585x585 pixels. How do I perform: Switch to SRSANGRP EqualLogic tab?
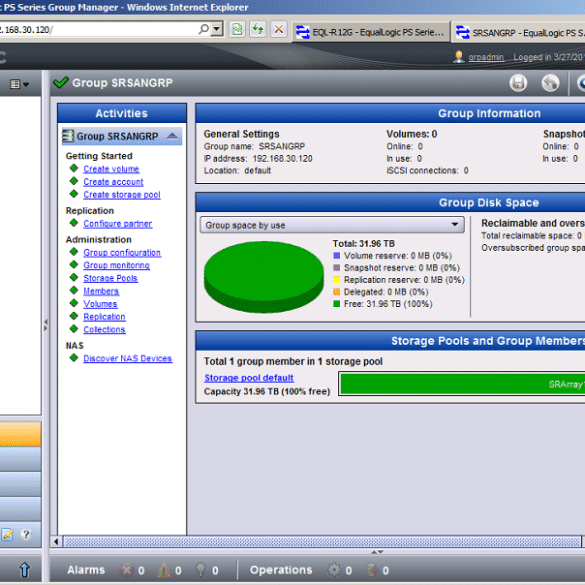519,32
